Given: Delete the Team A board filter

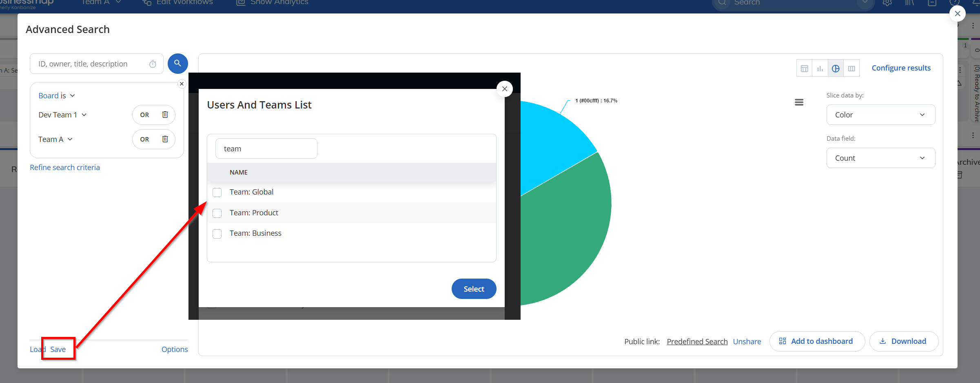Looking at the screenshot, I should [x=165, y=139].
